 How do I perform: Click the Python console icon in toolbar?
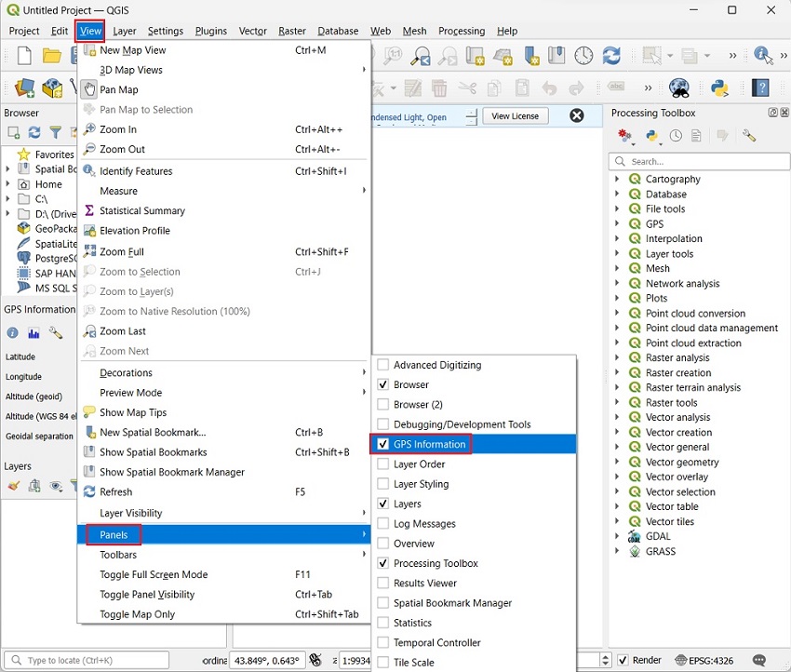[719, 88]
